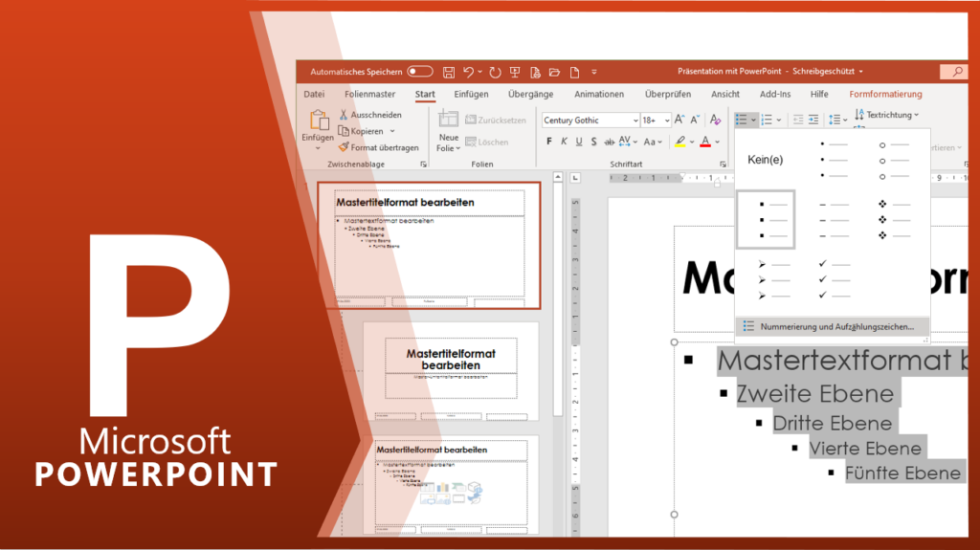Select the dash bullet style
Screen dimensions: 980x550
pyautogui.click(x=834, y=220)
